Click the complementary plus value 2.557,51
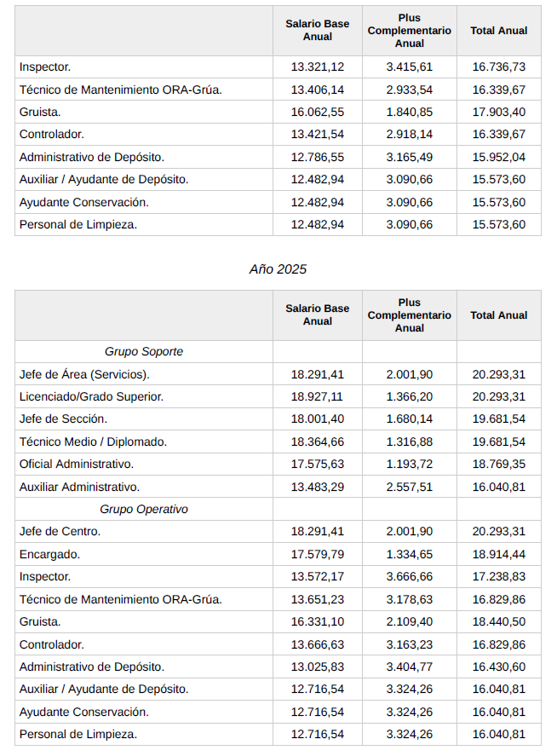557x756 pixels. [x=409, y=487]
